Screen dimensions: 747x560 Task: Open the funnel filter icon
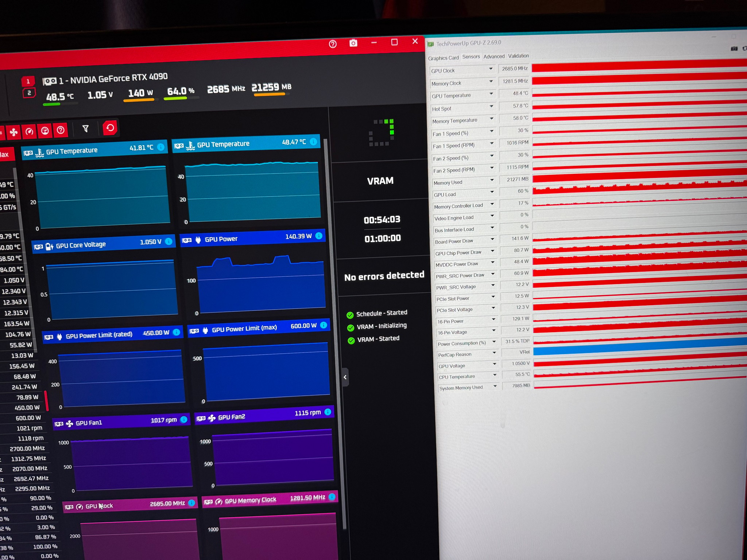pos(85,129)
